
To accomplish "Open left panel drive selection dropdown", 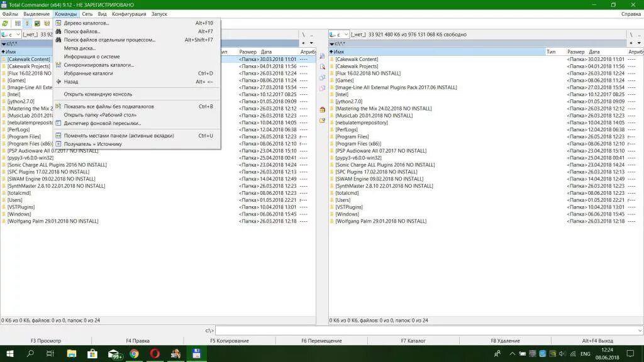I will click(x=11, y=35).
